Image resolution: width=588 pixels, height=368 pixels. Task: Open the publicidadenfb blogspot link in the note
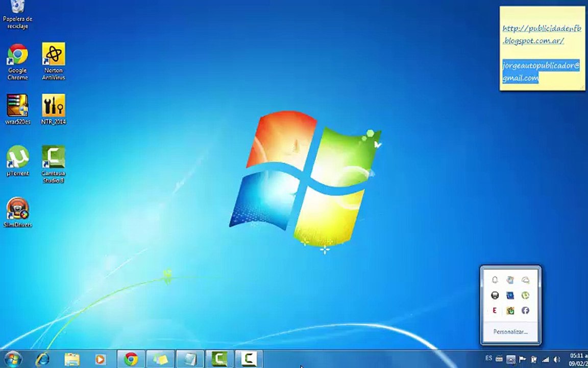pyautogui.click(x=542, y=35)
